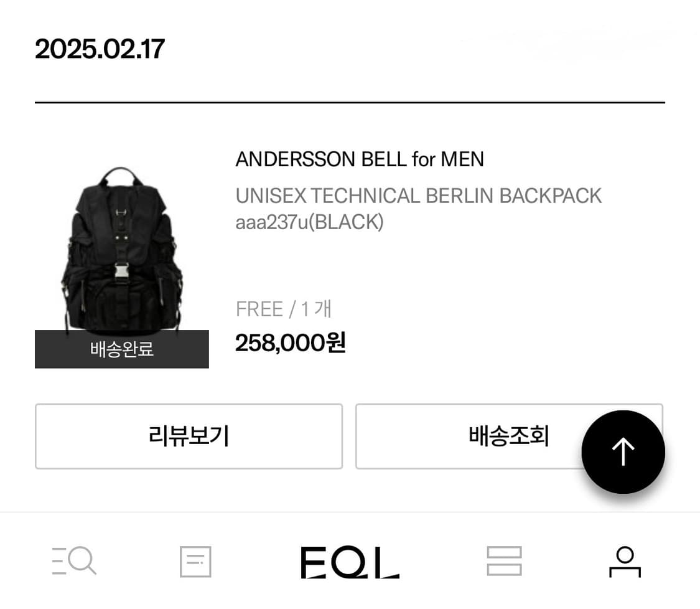Open the stacked rectangles icon in bottom navigation
This screenshot has width=700, height=609.
(x=504, y=561)
